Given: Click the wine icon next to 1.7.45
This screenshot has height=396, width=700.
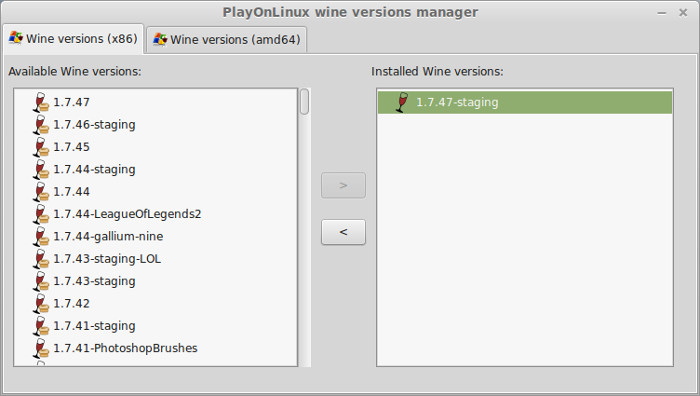Looking at the screenshot, I should 41,147.
